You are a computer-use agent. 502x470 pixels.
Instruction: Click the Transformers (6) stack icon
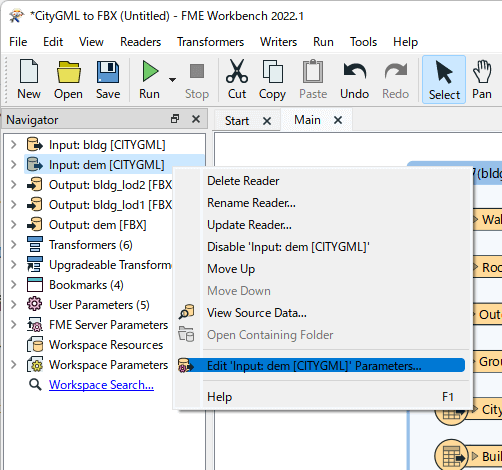[x=35, y=245]
